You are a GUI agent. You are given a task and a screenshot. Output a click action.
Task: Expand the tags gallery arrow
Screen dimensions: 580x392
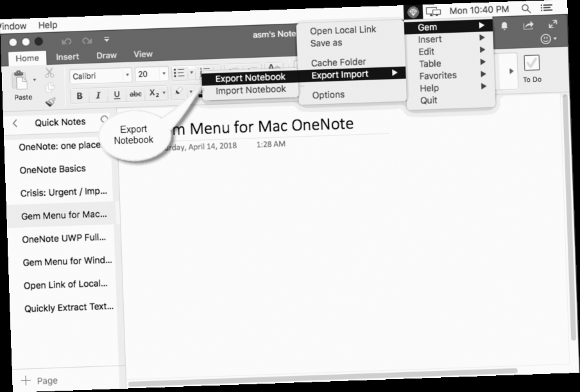pos(511,71)
